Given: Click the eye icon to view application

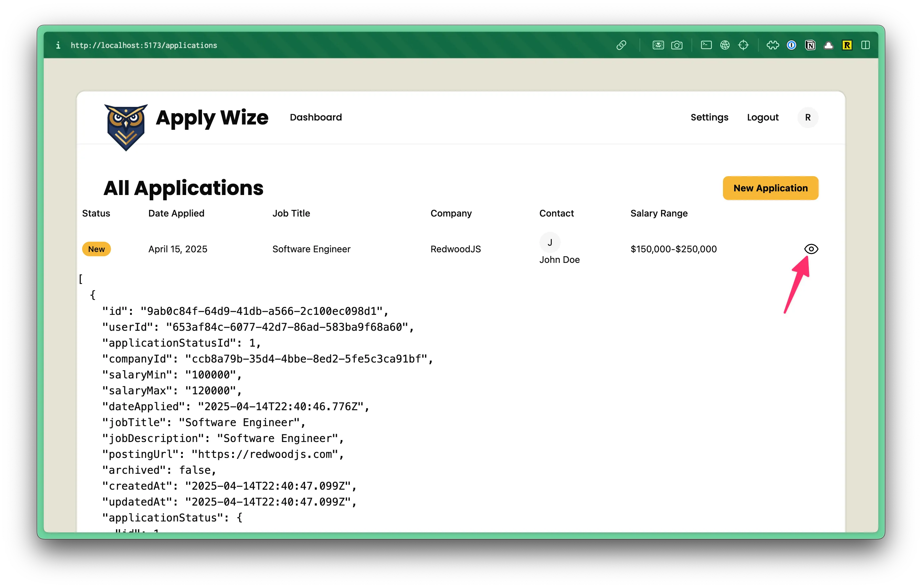Looking at the screenshot, I should [x=811, y=249].
